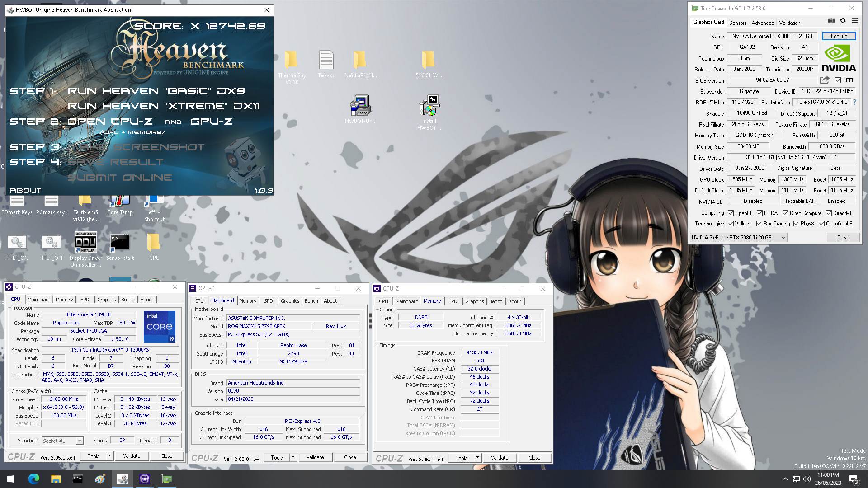Open the ThermalSpy V3.30 folder

(292, 67)
